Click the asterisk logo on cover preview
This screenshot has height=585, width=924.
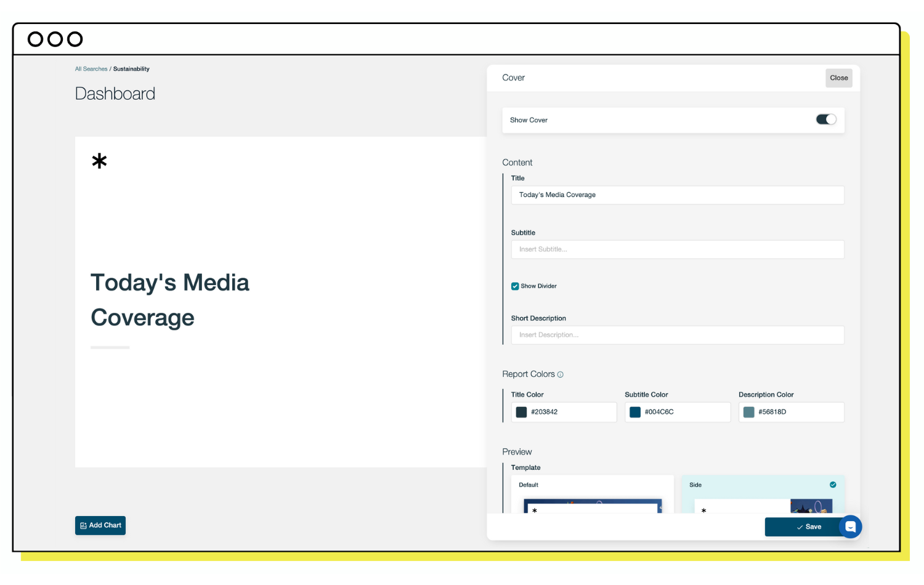coord(99,161)
